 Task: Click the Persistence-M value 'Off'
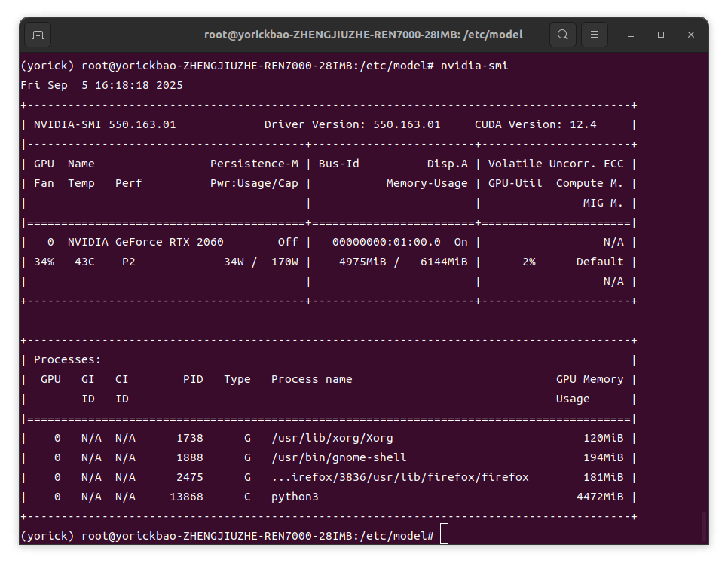coord(288,243)
